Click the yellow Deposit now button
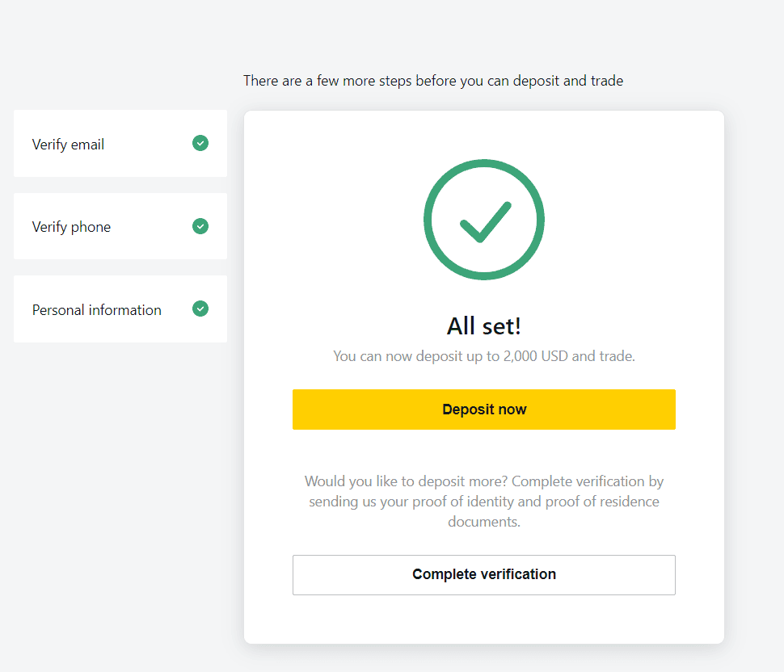Viewport: 784px width, 672px height. click(x=484, y=409)
